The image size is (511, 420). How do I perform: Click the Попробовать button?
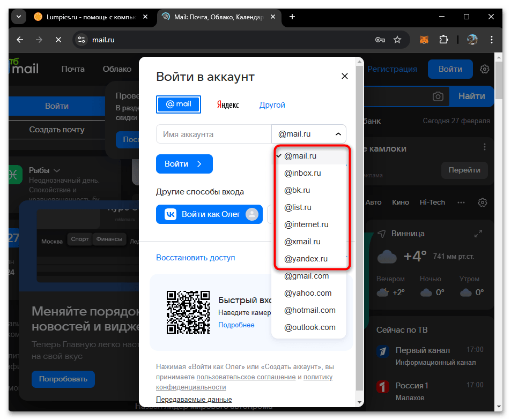[x=63, y=379]
